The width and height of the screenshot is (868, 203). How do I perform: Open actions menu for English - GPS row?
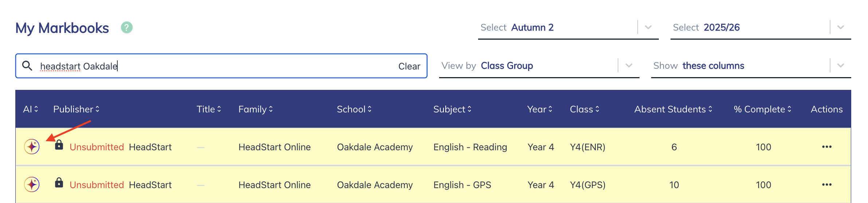(x=826, y=185)
